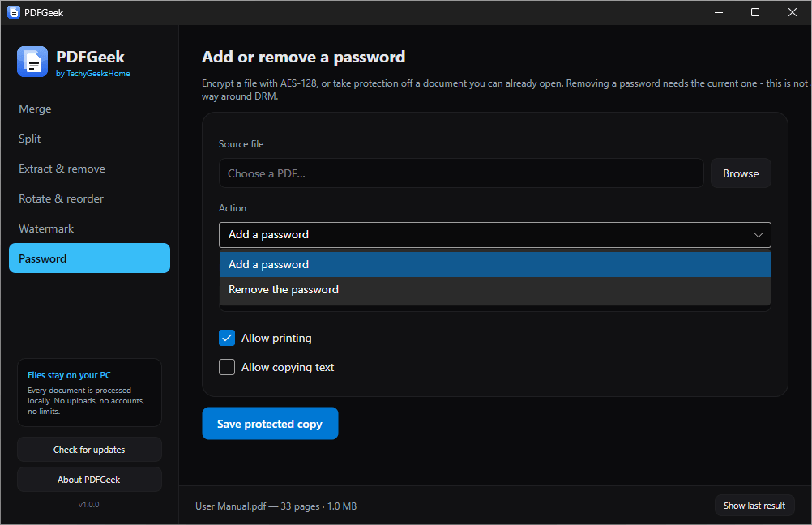Maximize the PDFGeek window
Viewport: 812px width, 525px height.
[x=755, y=12]
